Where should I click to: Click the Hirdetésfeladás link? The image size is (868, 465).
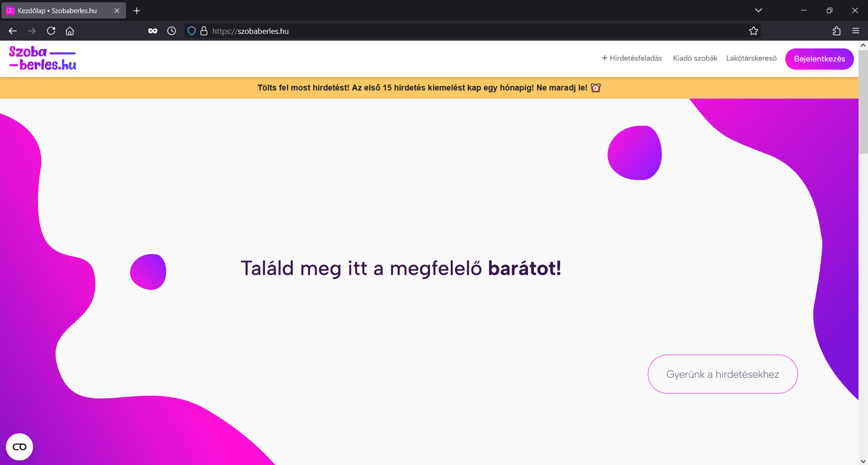(x=632, y=58)
